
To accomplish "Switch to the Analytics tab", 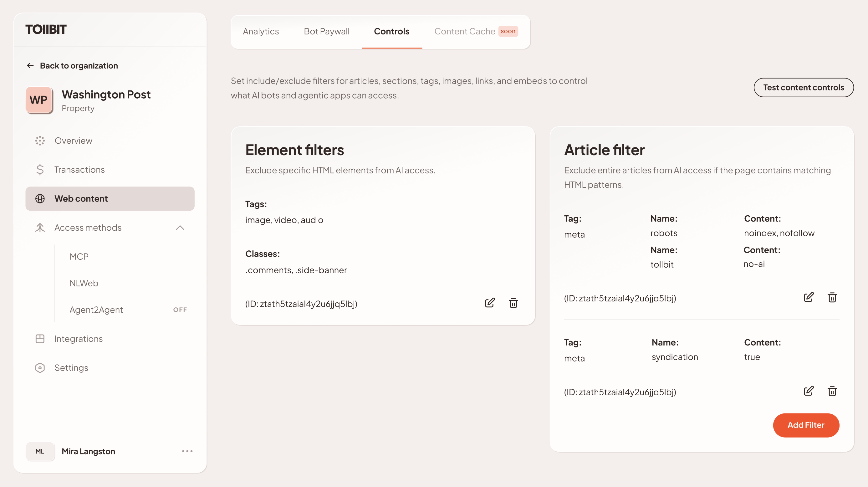I will coord(261,31).
